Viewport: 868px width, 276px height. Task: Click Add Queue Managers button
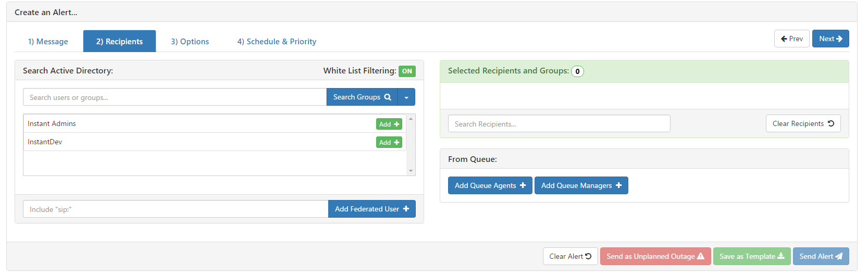tap(581, 185)
